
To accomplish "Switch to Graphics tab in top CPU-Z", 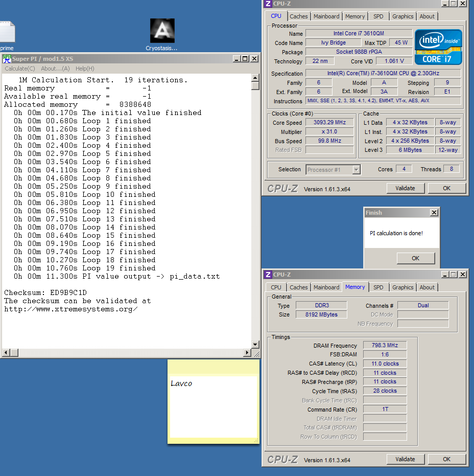I will point(402,16).
